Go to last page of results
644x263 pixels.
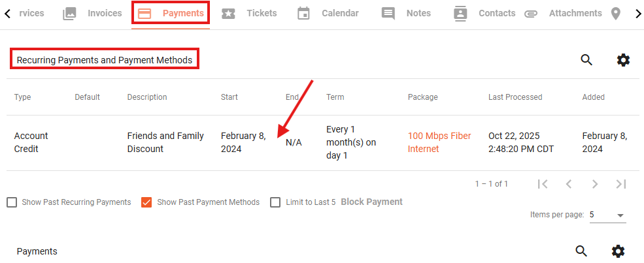pos(620,184)
